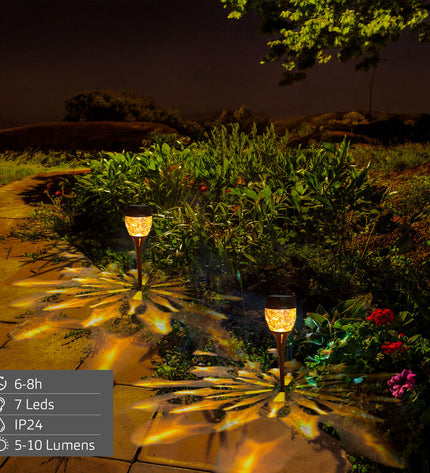Click the brightness icon beside 5-10 Lumens
Image resolution: width=430 pixels, height=473 pixels.
(x=3, y=445)
